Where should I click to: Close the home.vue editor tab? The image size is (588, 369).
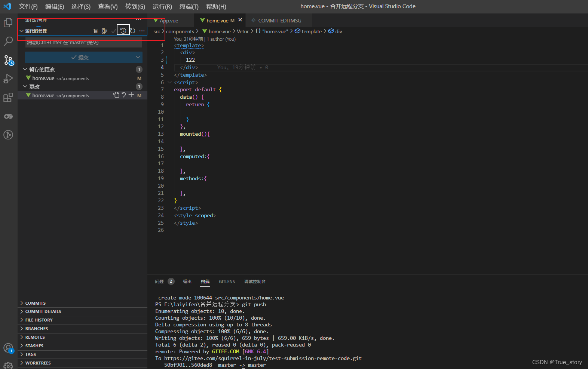[240, 20]
